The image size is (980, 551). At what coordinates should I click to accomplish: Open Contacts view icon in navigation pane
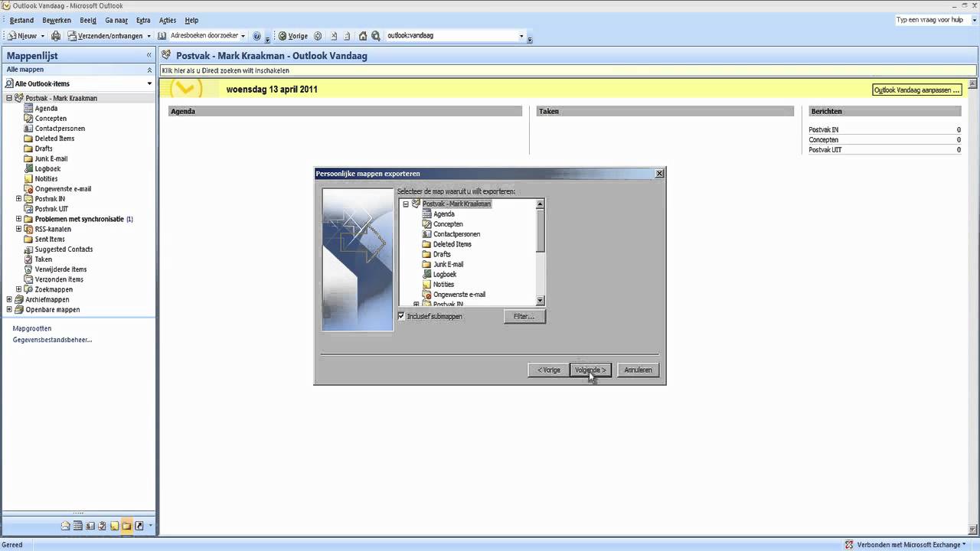tap(90, 526)
